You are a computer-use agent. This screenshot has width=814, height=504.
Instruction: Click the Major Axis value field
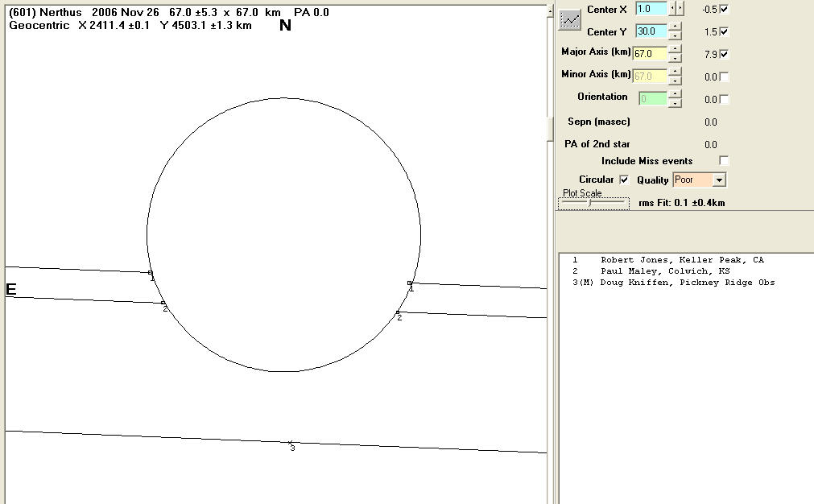[650, 53]
